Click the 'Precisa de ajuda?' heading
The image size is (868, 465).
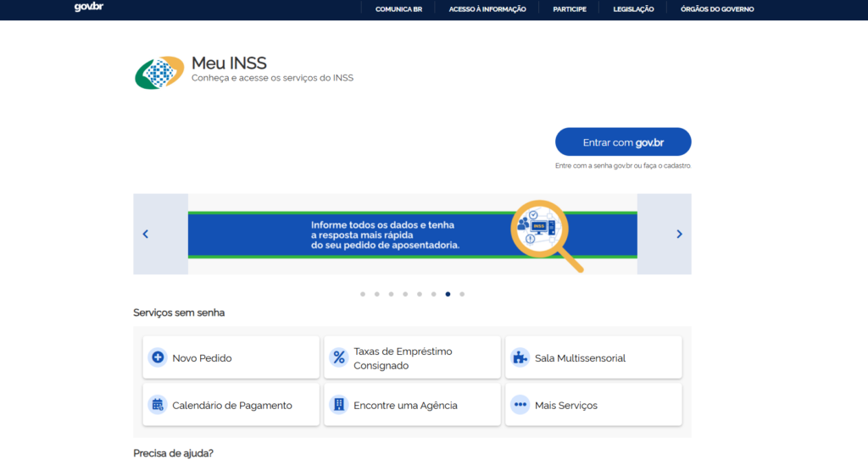pos(173,453)
